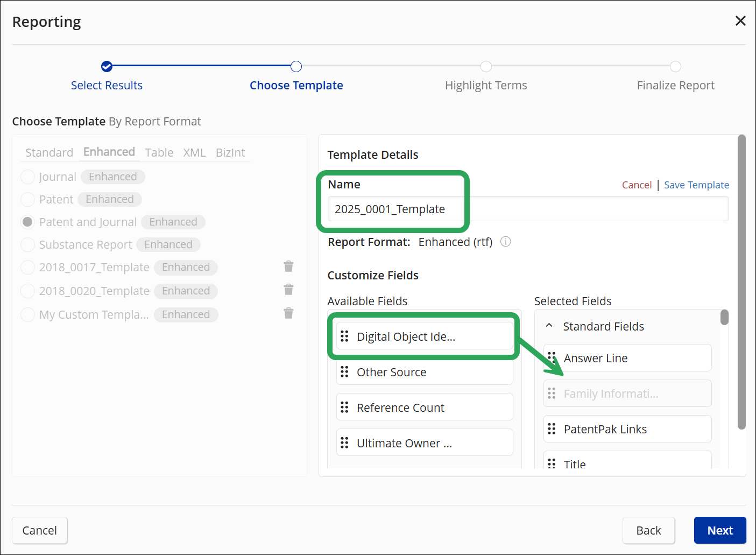Viewport: 756px width, 555px height.
Task: Grab the drag handle of PatentPak Links
Action: [x=552, y=429]
